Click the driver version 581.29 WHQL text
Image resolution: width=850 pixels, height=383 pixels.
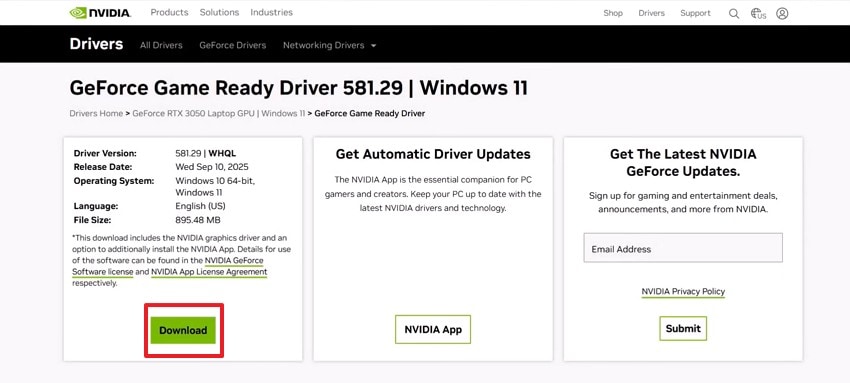(x=205, y=153)
